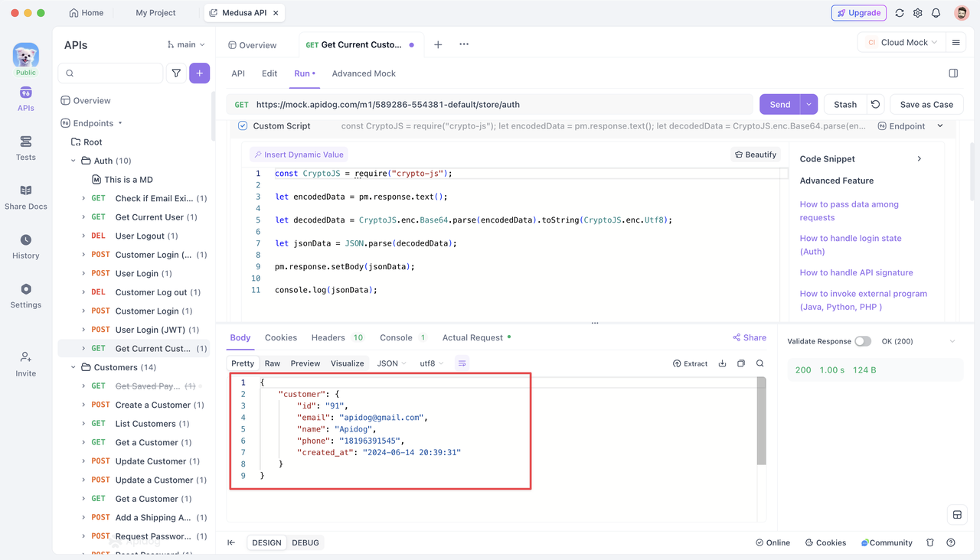Click Insert Dynamic Value
The height and width of the screenshot is (560, 980).
click(x=299, y=155)
